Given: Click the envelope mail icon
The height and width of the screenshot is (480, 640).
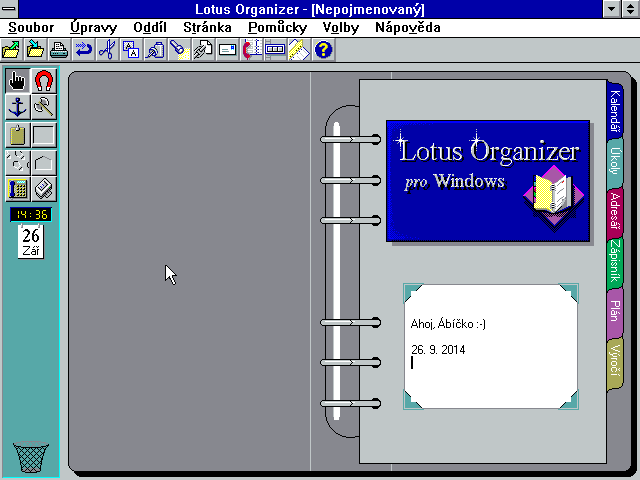Looking at the screenshot, I should pyautogui.click(x=227, y=50).
